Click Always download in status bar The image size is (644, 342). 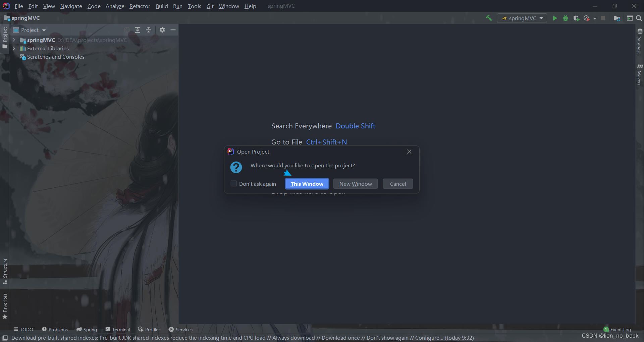pos(293,338)
